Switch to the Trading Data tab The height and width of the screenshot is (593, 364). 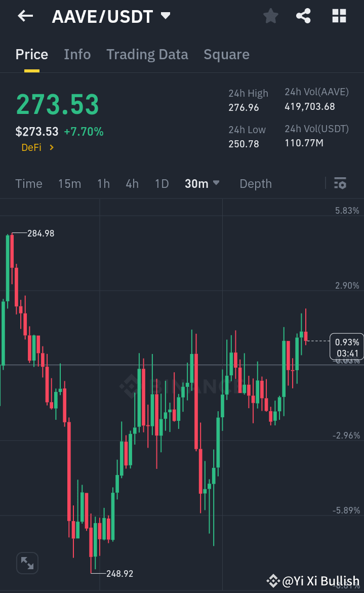click(x=147, y=54)
